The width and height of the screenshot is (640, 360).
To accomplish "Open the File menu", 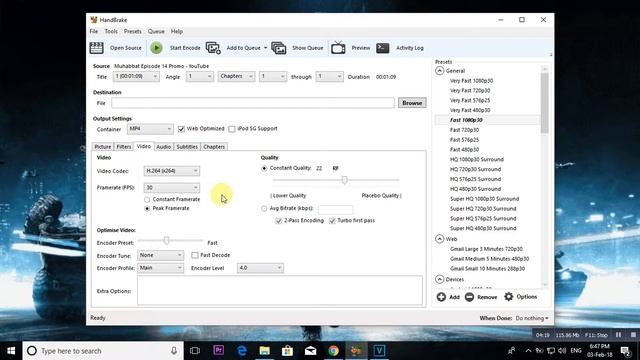I will pos(94,31).
